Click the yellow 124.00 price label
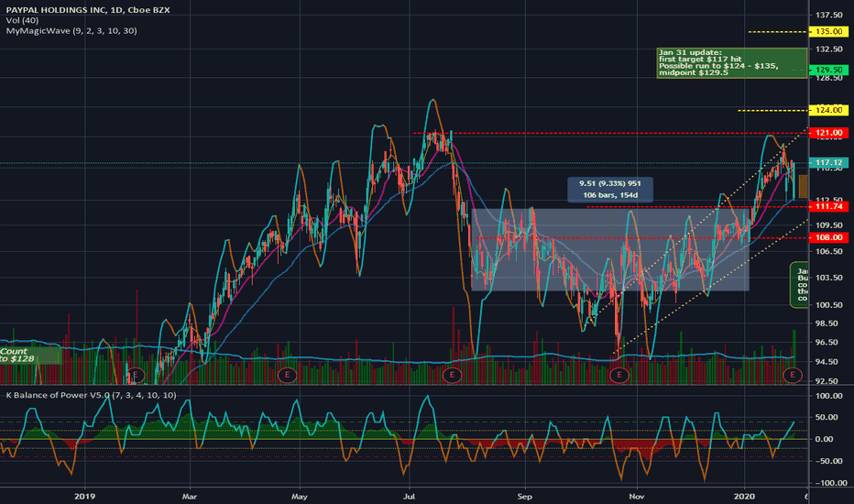 click(x=828, y=110)
